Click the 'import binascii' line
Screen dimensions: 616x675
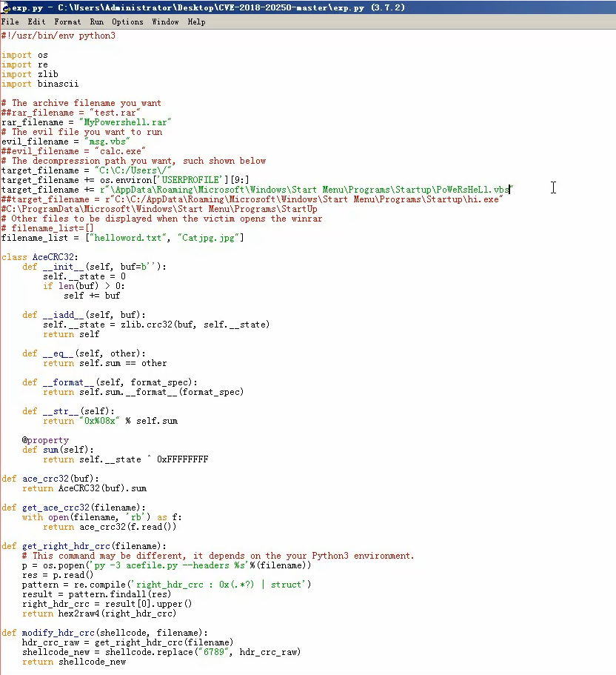[40, 84]
